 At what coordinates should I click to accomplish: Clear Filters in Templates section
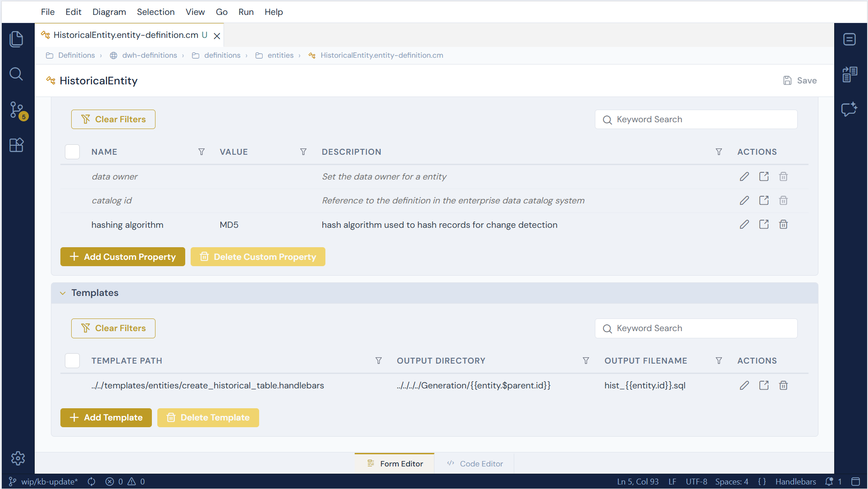pyautogui.click(x=113, y=328)
